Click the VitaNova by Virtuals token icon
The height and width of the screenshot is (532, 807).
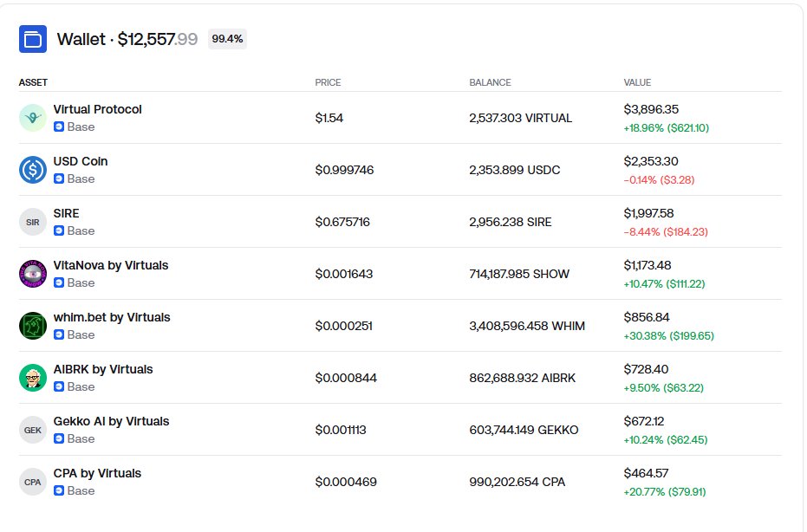pyautogui.click(x=33, y=274)
